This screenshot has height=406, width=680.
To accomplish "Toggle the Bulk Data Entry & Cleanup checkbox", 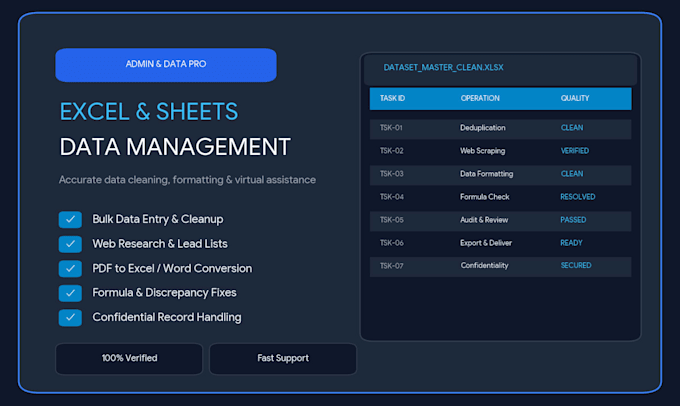I will pos(70,219).
